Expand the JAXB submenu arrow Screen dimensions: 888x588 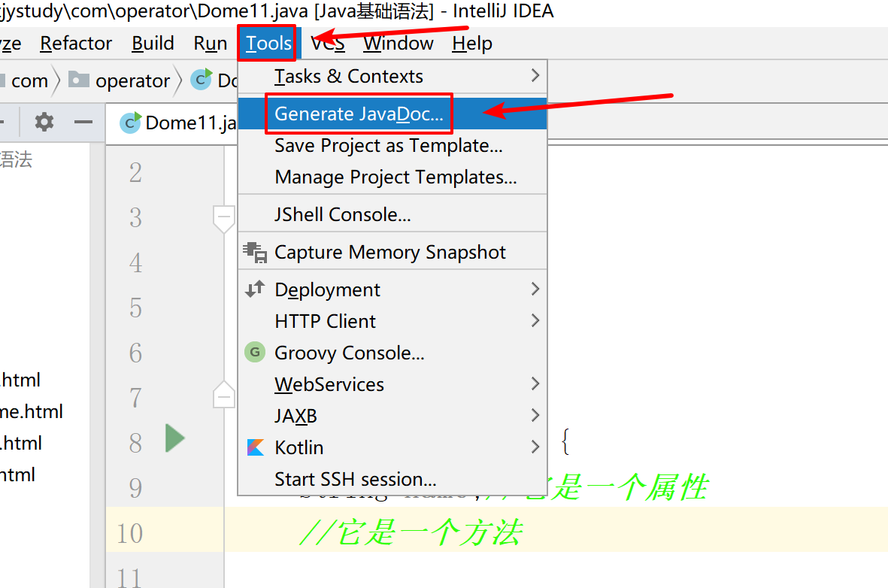(535, 415)
